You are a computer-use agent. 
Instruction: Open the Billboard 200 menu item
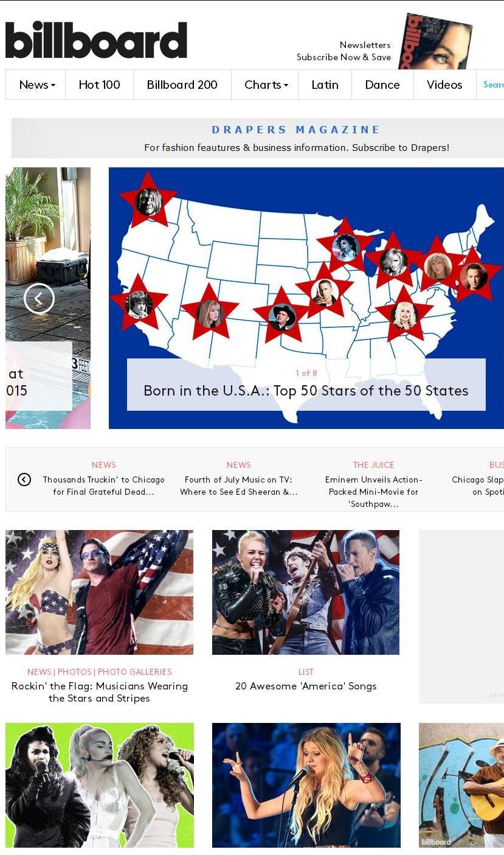point(182,85)
